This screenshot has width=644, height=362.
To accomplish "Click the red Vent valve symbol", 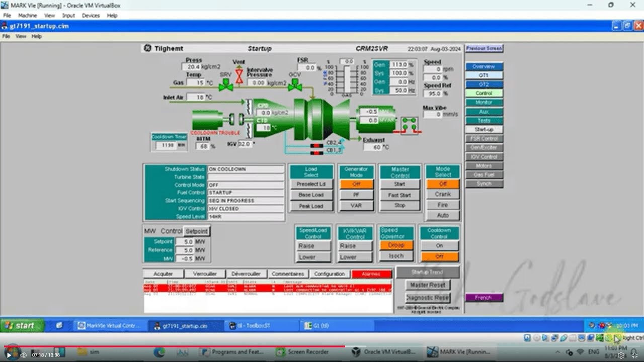I will point(239,76).
